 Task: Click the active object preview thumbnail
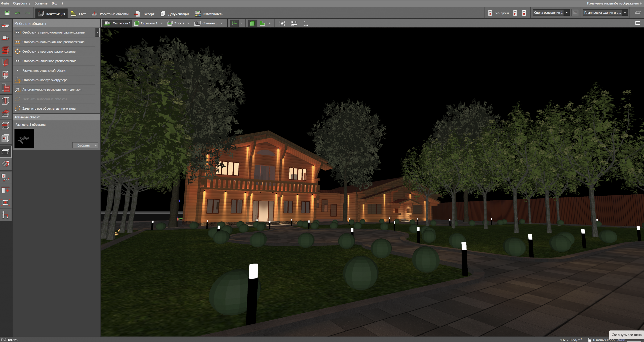[24, 139]
